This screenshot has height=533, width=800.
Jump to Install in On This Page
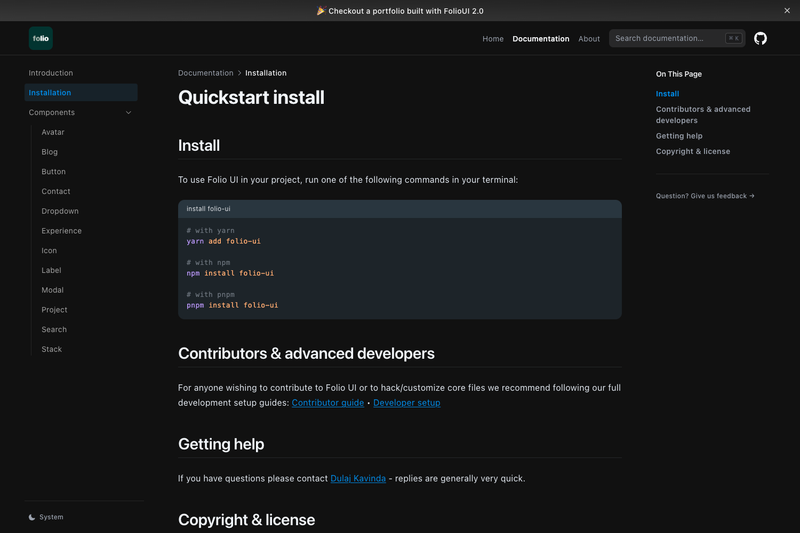pos(667,94)
